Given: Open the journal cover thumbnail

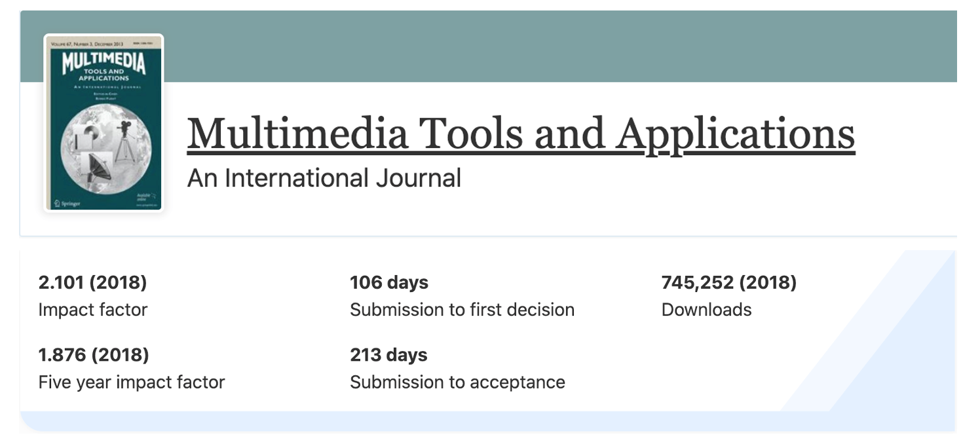Looking at the screenshot, I should (x=104, y=123).
